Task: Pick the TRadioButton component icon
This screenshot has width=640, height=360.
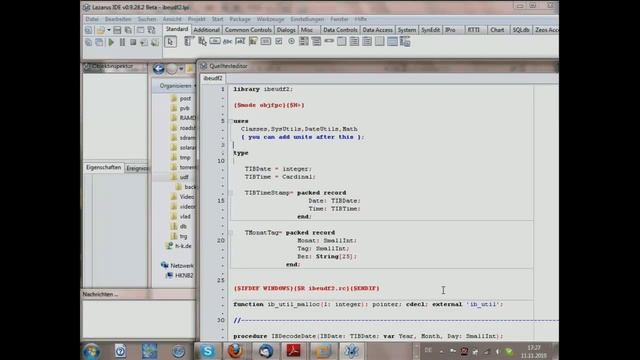Action: click(x=291, y=41)
